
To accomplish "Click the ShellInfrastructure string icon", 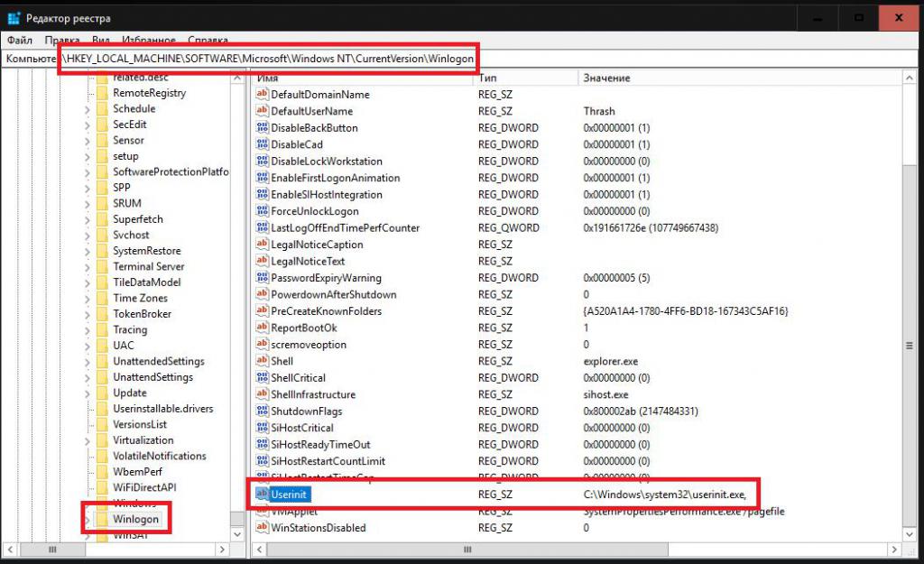I will (263, 393).
